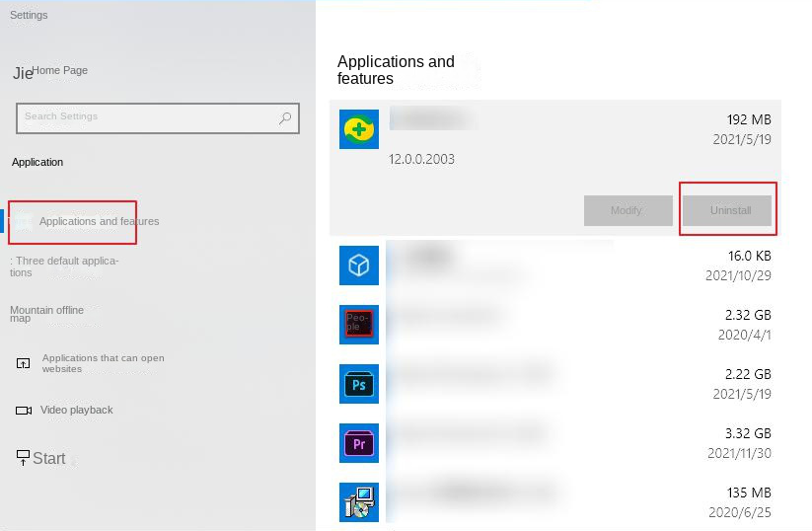This screenshot has height=531, width=812.
Task: Go to Mountain offline map settings
Action: (x=46, y=314)
